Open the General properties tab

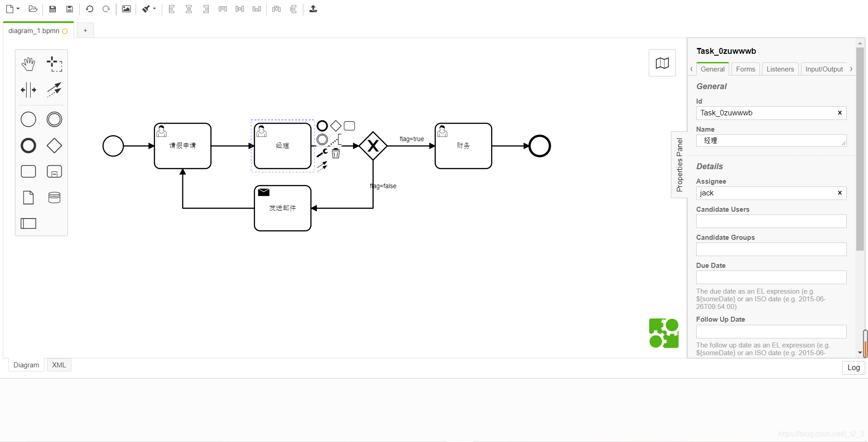[712, 69]
